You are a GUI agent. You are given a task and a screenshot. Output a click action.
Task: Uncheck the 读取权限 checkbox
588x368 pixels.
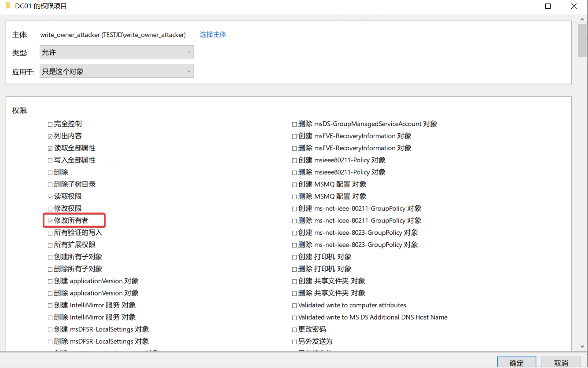50,197
